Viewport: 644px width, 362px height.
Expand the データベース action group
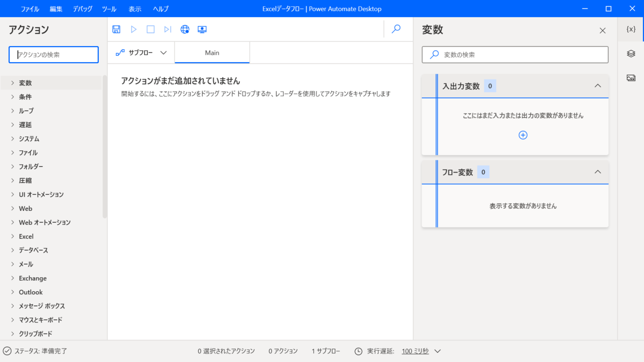coord(13,250)
